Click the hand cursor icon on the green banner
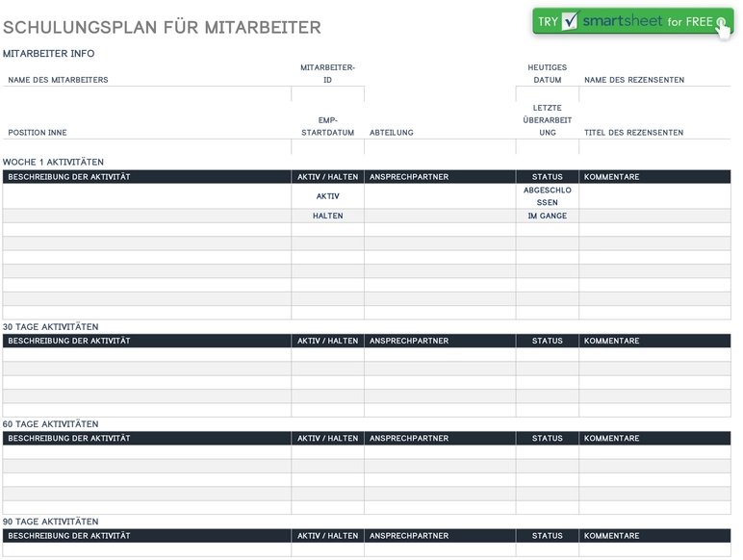The width and height of the screenshot is (743, 560). [x=722, y=25]
